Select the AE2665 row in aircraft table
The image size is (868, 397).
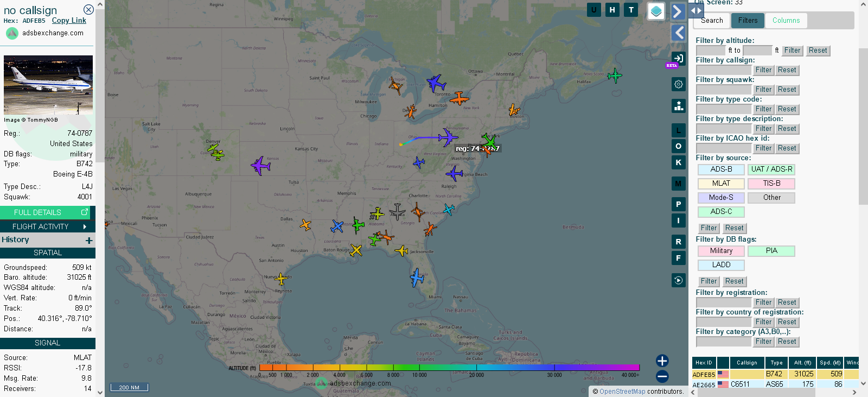click(x=775, y=384)
